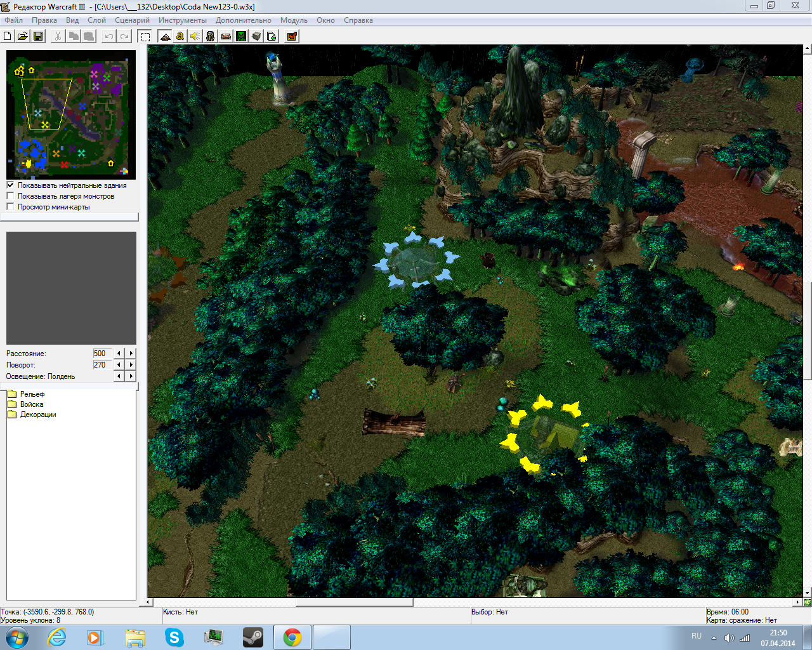
Task: Click the volume icon in system tray
Action: (x=730, y=638)
